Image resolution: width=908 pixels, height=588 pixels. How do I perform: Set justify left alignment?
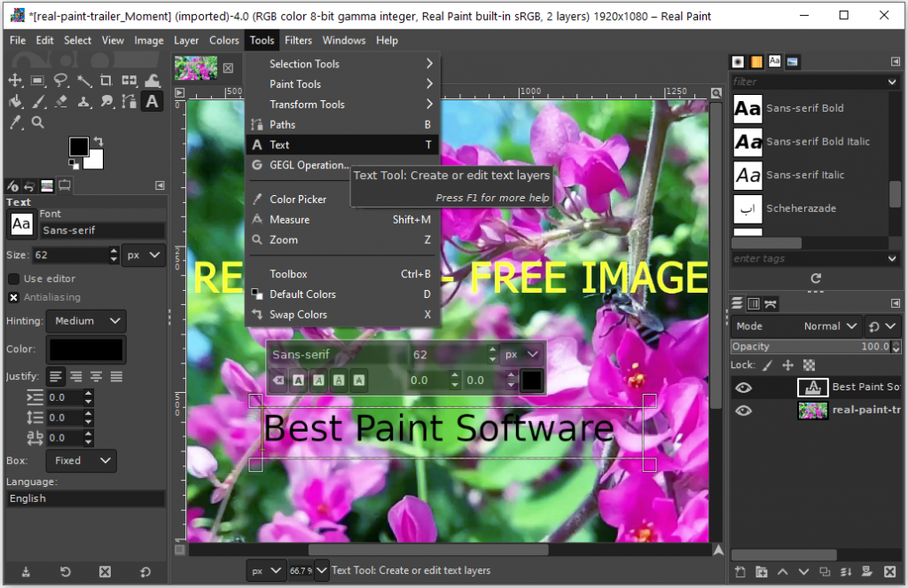click(x=56, y=377)
